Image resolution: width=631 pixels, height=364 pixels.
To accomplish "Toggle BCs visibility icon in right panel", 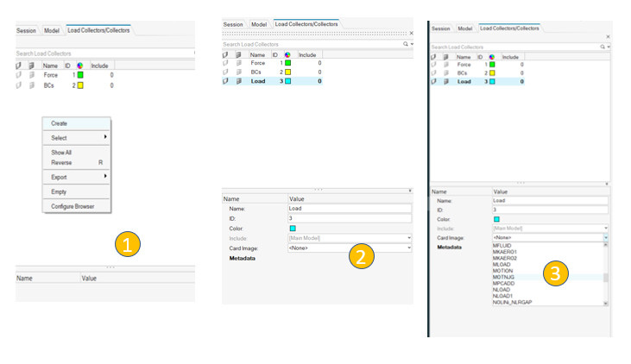I will [x=433, y=72].
